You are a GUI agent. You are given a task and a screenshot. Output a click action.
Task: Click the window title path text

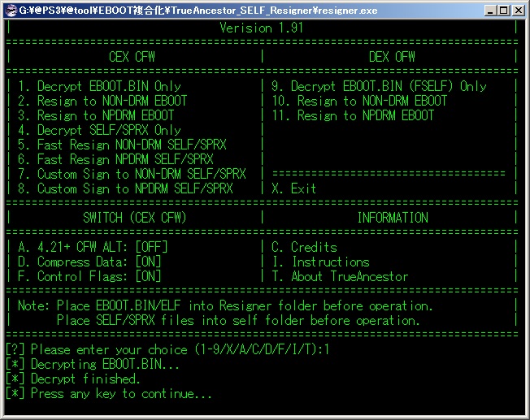coord(198,11)
